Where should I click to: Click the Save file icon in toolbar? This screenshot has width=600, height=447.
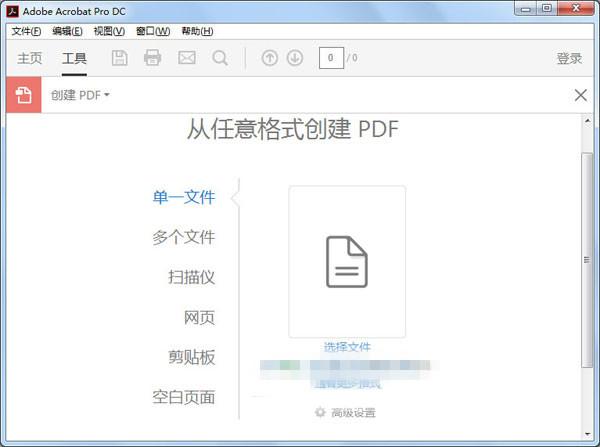119,58
